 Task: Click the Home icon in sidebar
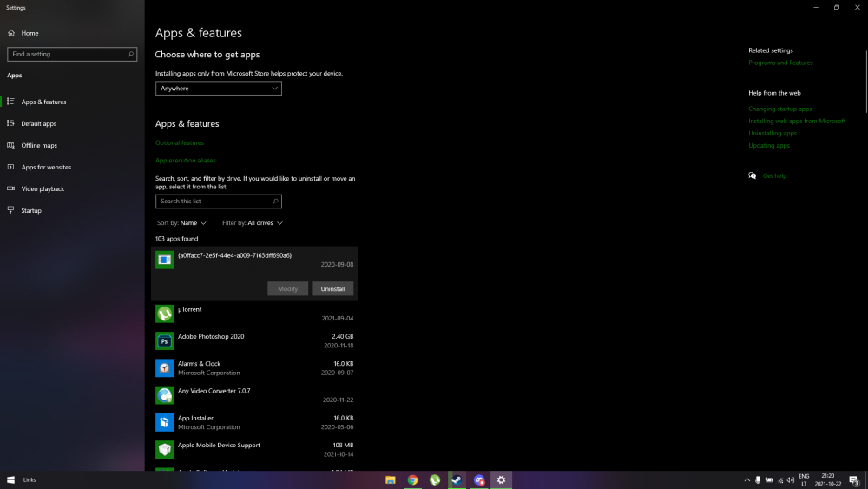click(x=11, y=33)
